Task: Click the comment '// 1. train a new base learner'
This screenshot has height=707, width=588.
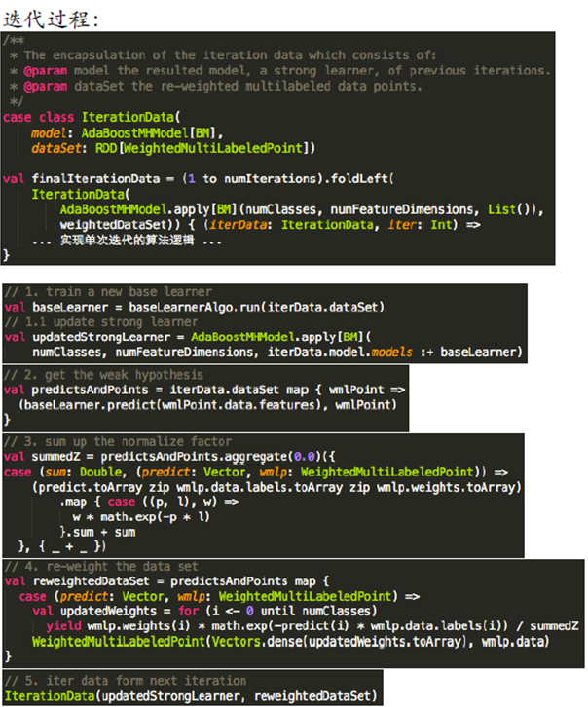Action: pos(108,292)
